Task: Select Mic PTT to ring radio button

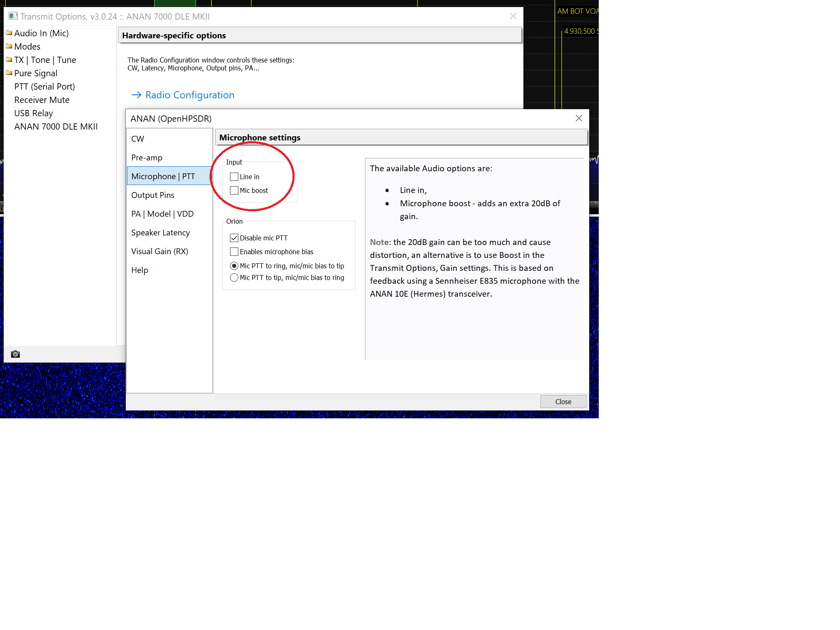Action: tap(234, 266)
